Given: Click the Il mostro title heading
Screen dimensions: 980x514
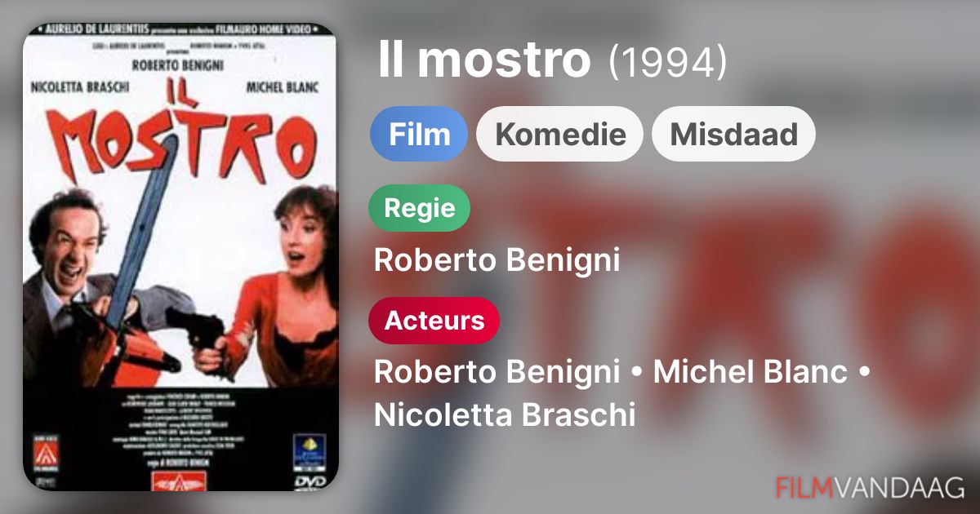Looking at the screenshot, I should tap(484, 60).
